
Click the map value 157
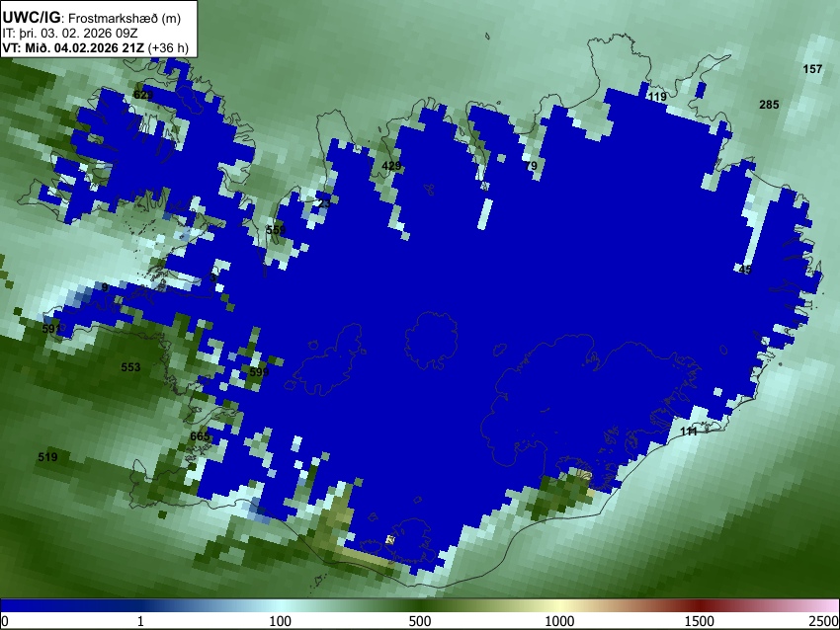tap(812, 68)
